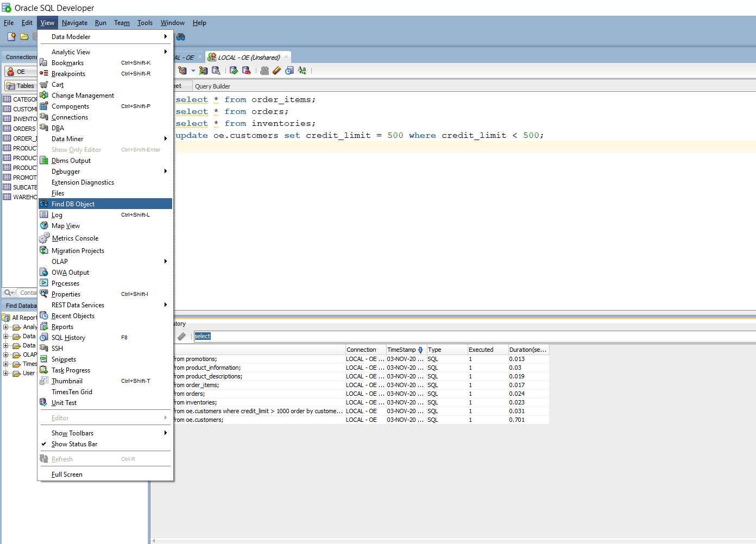Choose Connections in the View menu
Image resolution: width=756 pixels, height=544 pixels.
click(x=105, y=117)
